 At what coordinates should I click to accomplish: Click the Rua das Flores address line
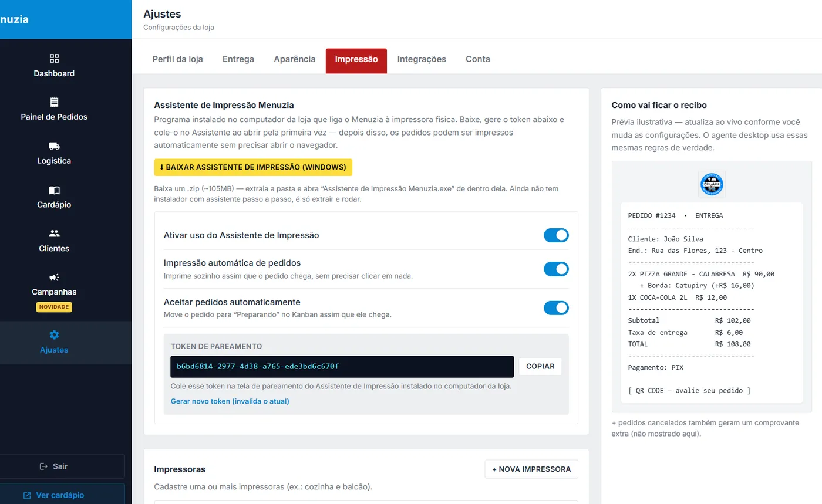[x=695, y=251]
